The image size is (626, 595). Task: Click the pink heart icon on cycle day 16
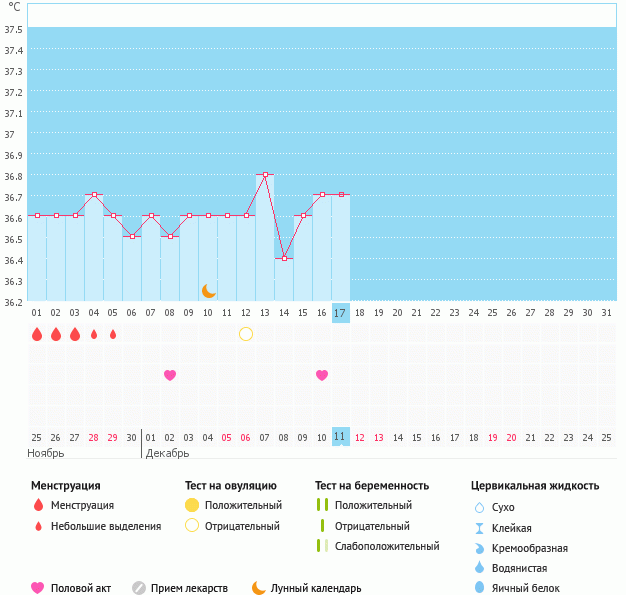pyautogui.click(x=322, y=375)
